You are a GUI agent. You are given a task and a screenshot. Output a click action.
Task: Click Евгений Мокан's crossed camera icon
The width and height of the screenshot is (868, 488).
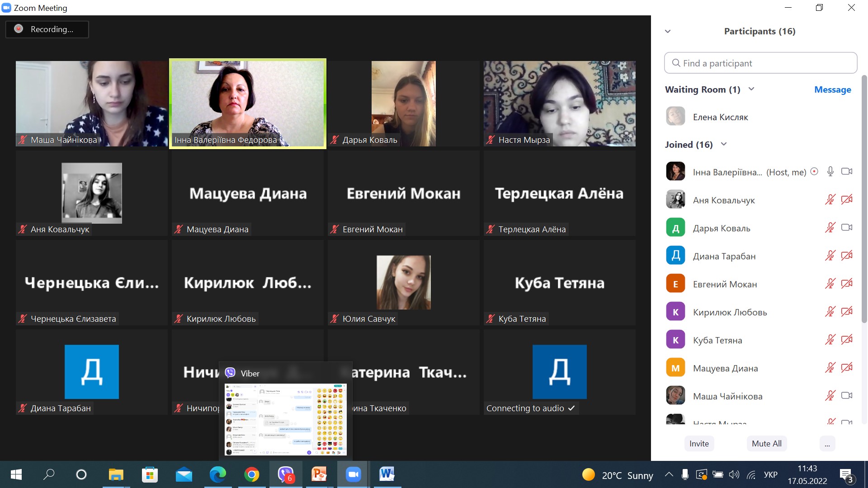point(846,284)
